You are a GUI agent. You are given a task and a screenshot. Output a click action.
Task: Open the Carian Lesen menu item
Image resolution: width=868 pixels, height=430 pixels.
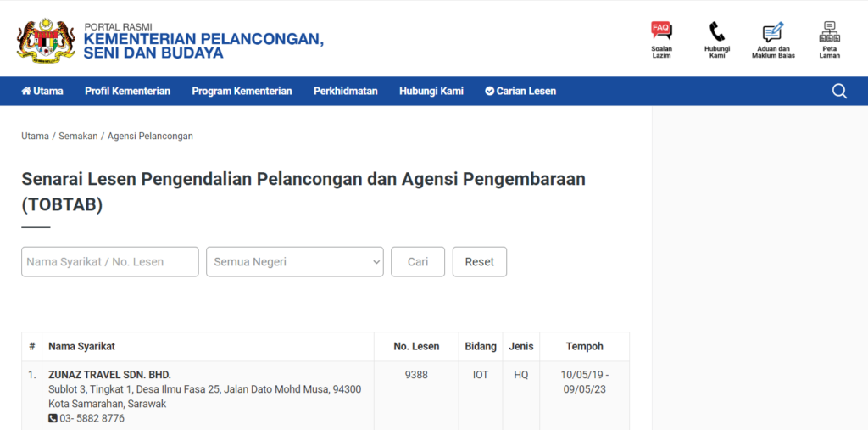click(x=520, y=91)
